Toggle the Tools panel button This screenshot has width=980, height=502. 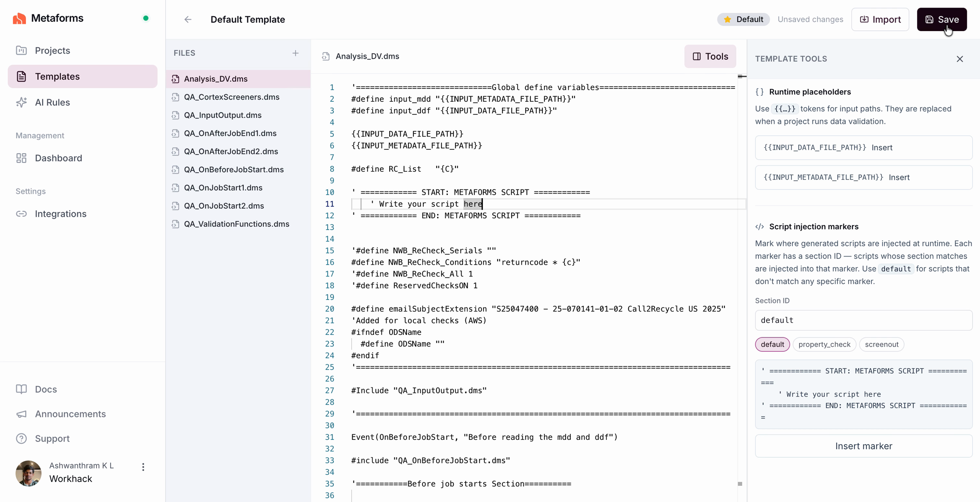click(x=710, y=57)
